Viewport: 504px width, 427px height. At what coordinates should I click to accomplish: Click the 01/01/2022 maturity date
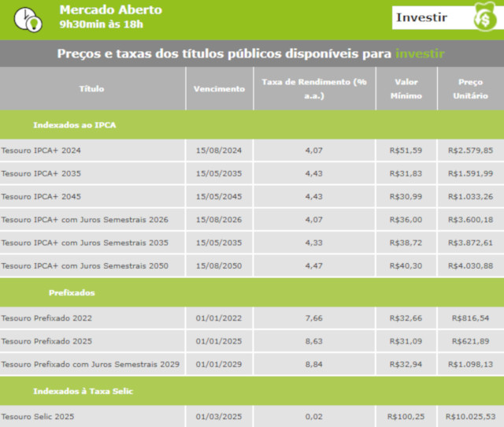[219, 318]
